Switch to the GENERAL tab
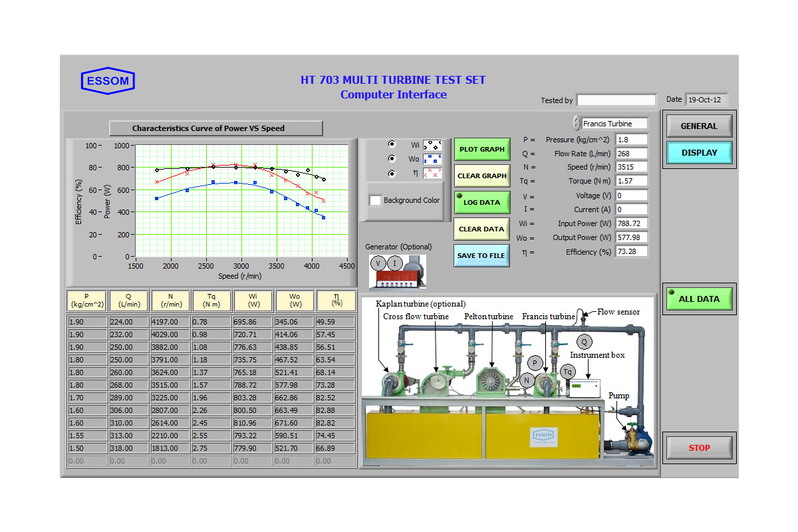798x532 pixels. 699,126
